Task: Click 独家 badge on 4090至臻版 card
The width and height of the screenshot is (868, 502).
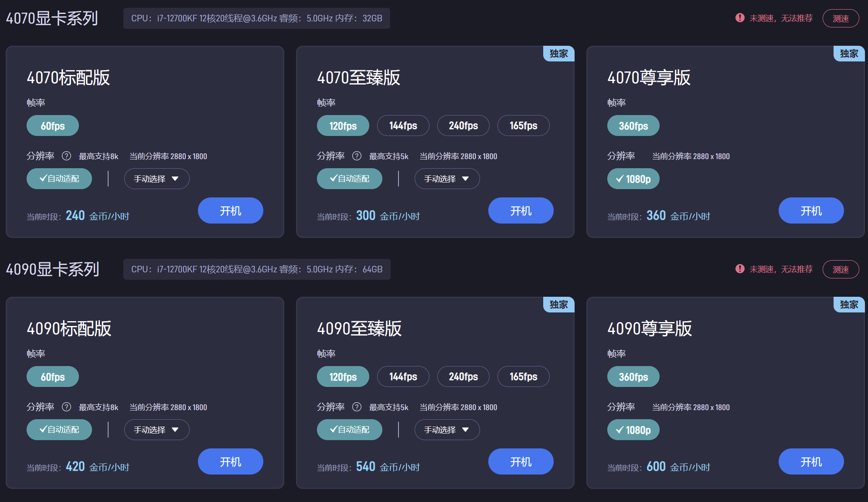Action: (x=558, y=305)
